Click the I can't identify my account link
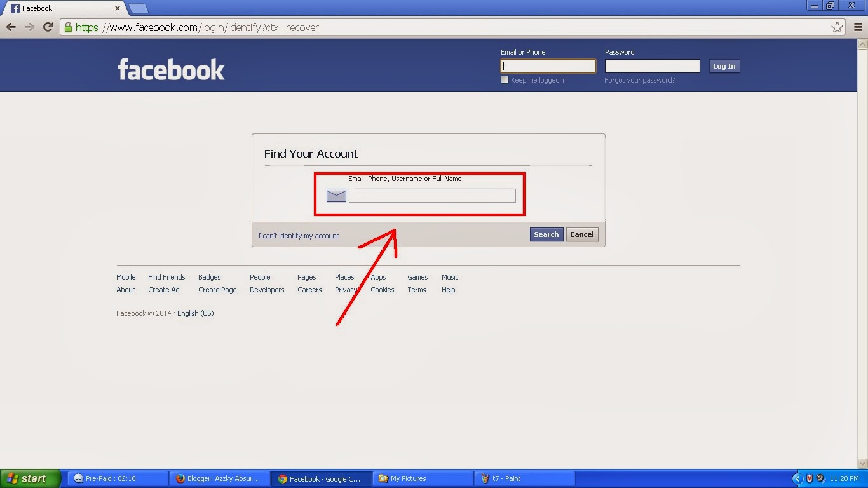The width and height of the screenshot is (868, 488). click(298, 235)
